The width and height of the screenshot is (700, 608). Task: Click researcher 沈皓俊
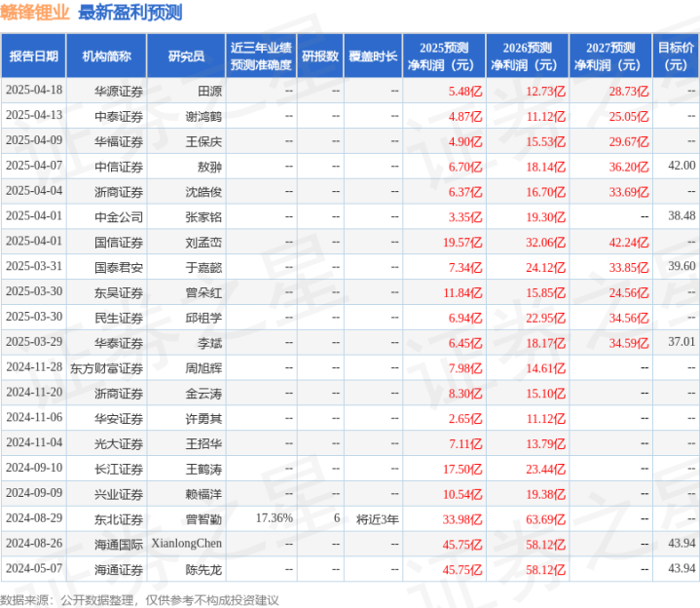pyautogui.click(x=203, y=192)
